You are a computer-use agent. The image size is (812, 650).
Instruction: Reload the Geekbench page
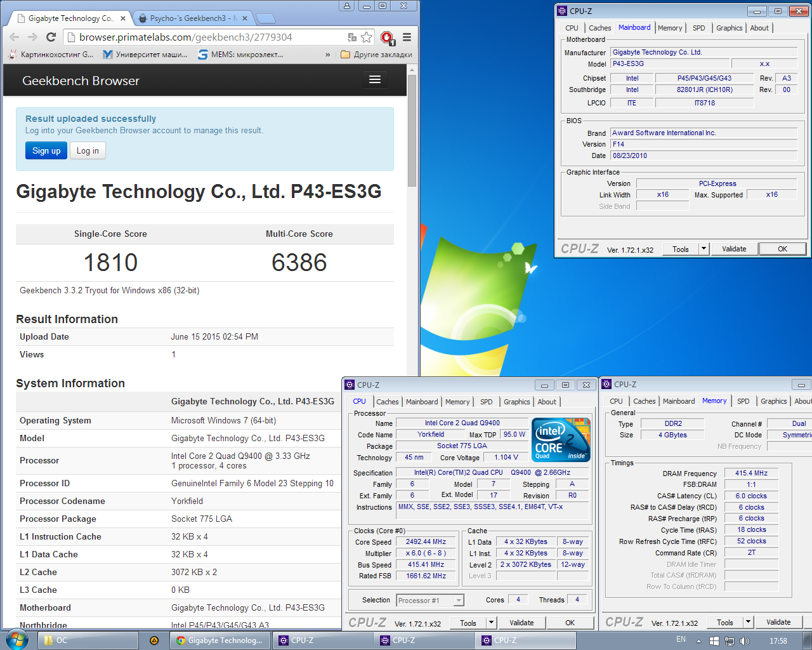[x=51, y=37]
